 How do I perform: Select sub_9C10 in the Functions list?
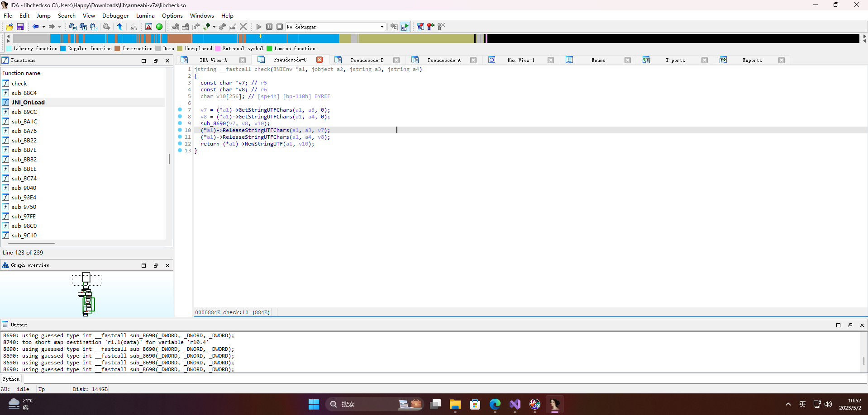point(84,235)
